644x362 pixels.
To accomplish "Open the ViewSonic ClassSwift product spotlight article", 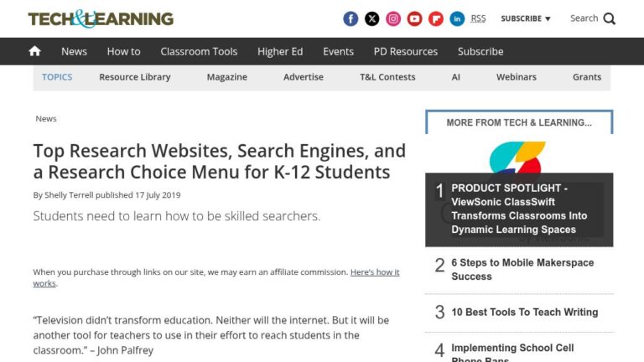I will pyautogui.click(x=519, y=209).
